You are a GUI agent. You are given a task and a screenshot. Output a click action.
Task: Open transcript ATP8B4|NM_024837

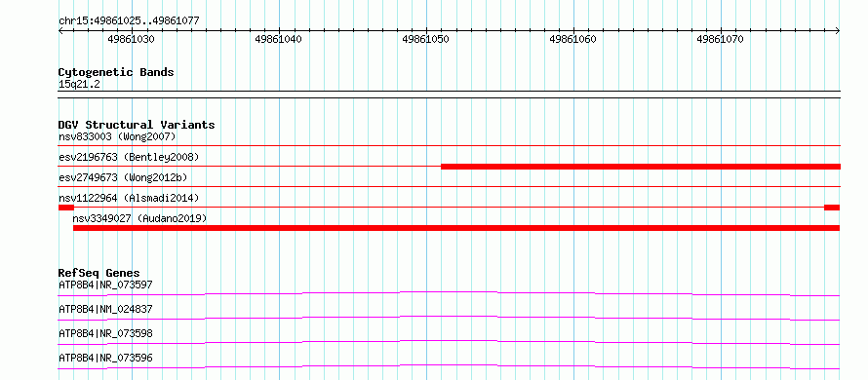(x=105, y=309)
